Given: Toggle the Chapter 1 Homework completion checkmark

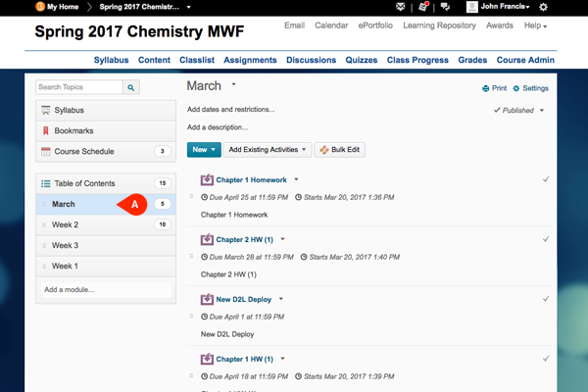Looking at the screenshot, I should [x=546, y=180].
